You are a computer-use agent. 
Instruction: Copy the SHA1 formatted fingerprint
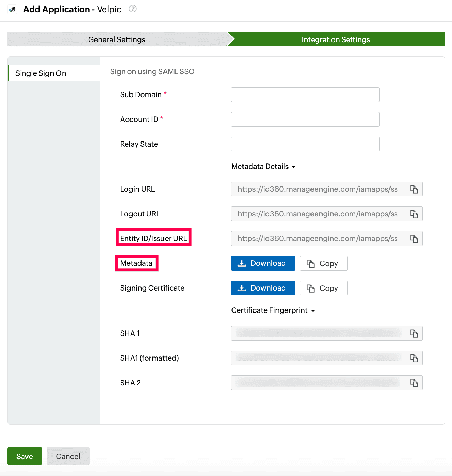pyautogui.click(x=414, y=358)
